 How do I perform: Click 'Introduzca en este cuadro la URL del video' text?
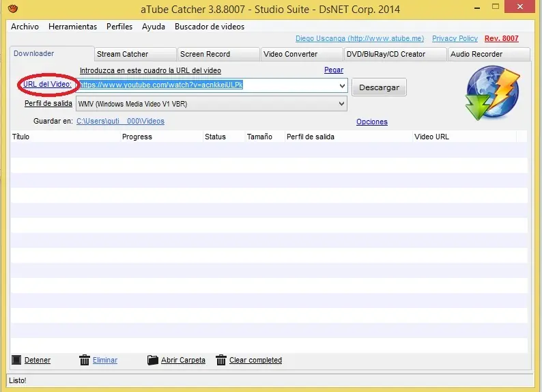coord(150,70)
